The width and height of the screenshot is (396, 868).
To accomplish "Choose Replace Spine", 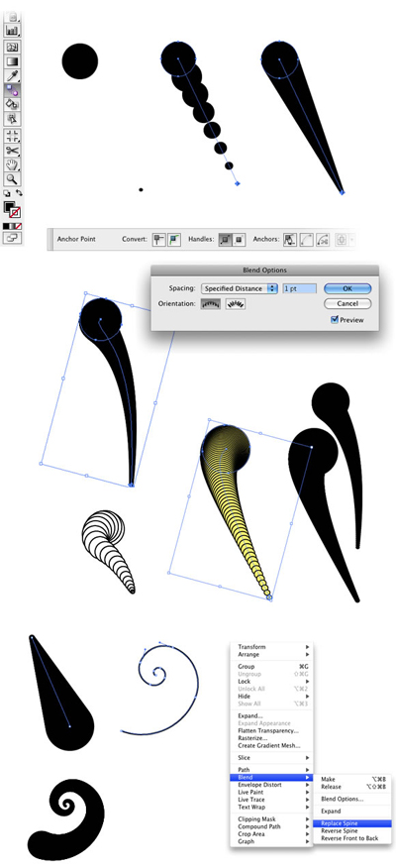I will click(352, 823).
